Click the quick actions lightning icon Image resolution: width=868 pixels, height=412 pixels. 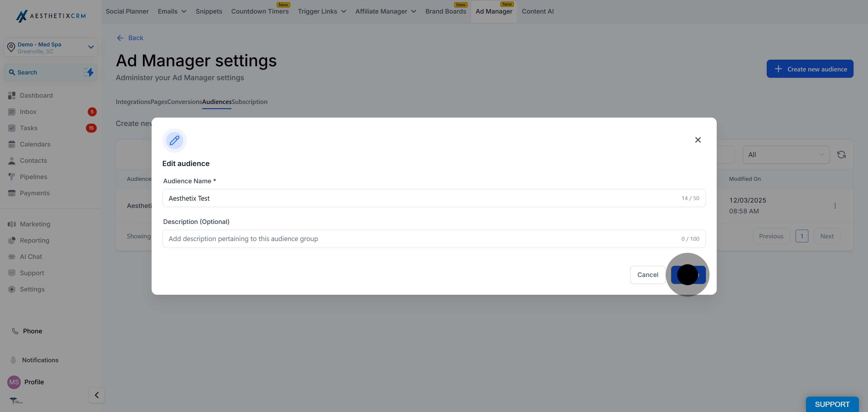[89, 72]
